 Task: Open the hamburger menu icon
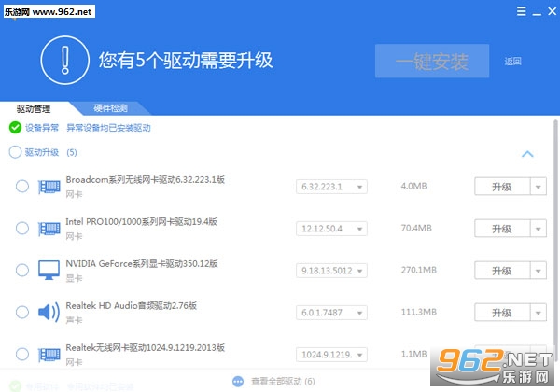(521, 11)
